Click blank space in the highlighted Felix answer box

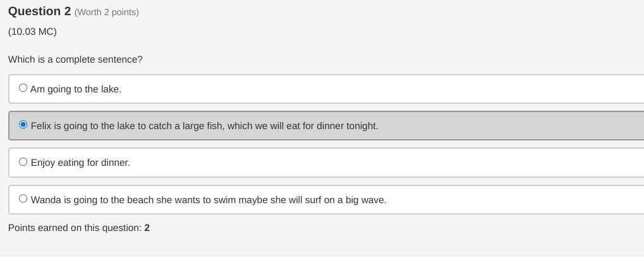506,126
